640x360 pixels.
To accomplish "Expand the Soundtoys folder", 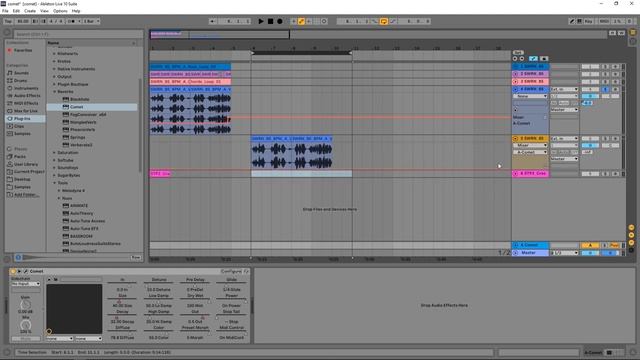I will click(54, 168).
